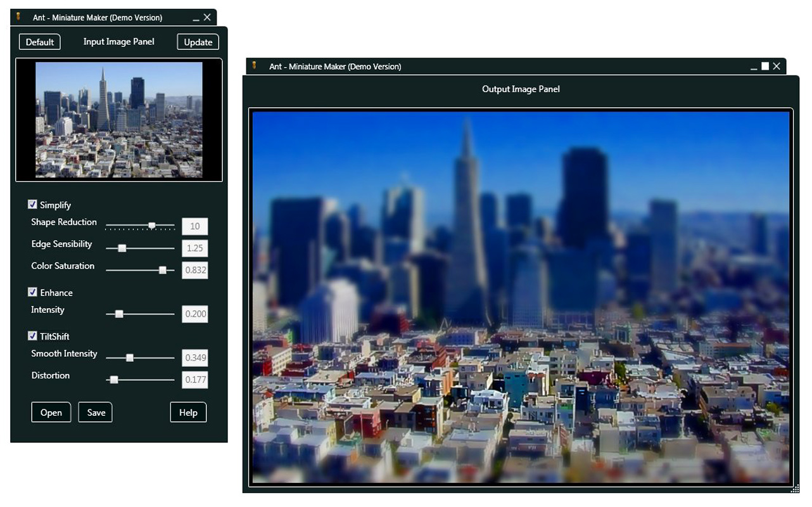Click the Shape Reduction slider handle

coord(152,225)
